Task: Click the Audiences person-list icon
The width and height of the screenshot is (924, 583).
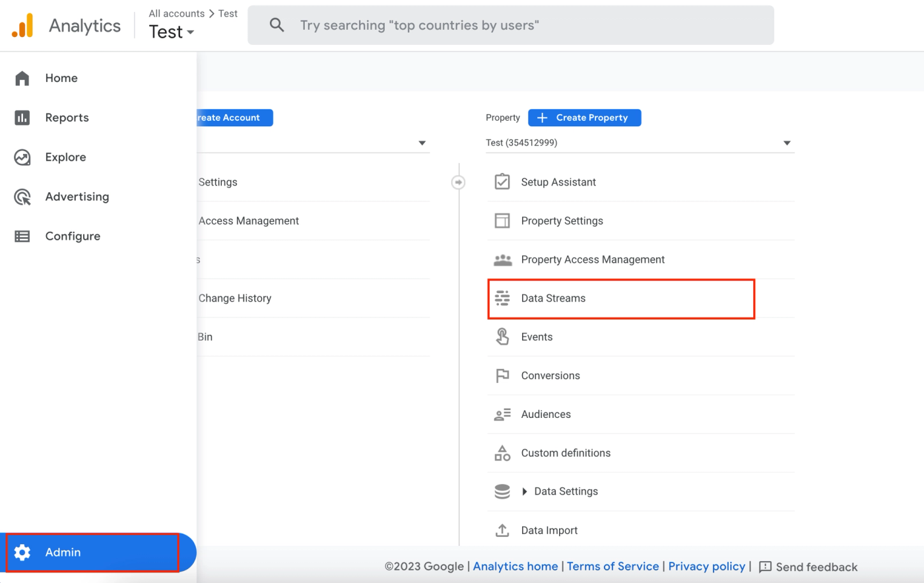Action: (502, 415)
